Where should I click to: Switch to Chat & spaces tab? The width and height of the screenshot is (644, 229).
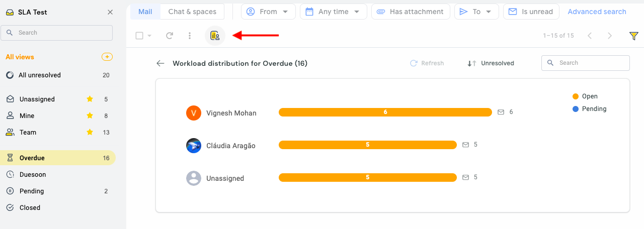192,12
